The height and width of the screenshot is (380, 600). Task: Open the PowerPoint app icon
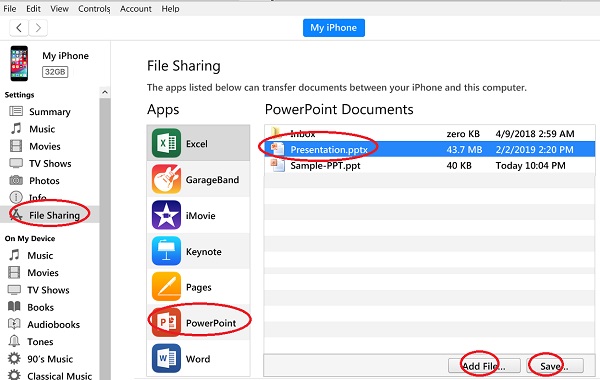pos(166,323)
